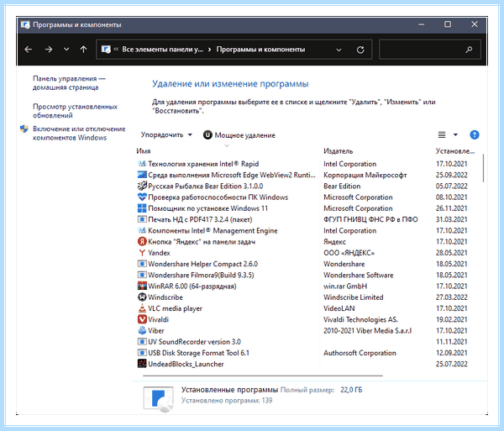Image resolution: width=504 pixels, height=431 pixels.
Task: Sort list by Имя column header
Action: (144, 151)
